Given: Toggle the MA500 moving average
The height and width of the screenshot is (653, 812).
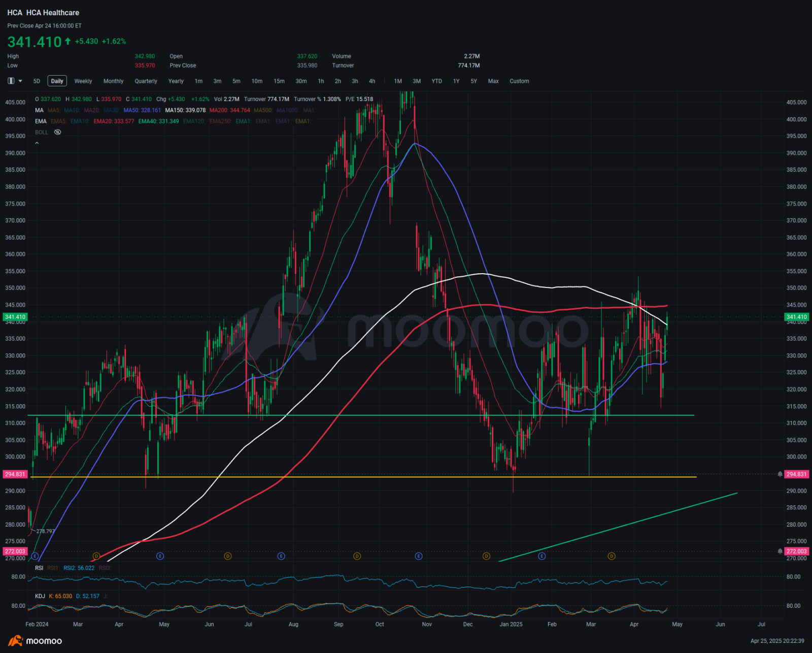Looking at the screenshot, I should click(263, 110).
